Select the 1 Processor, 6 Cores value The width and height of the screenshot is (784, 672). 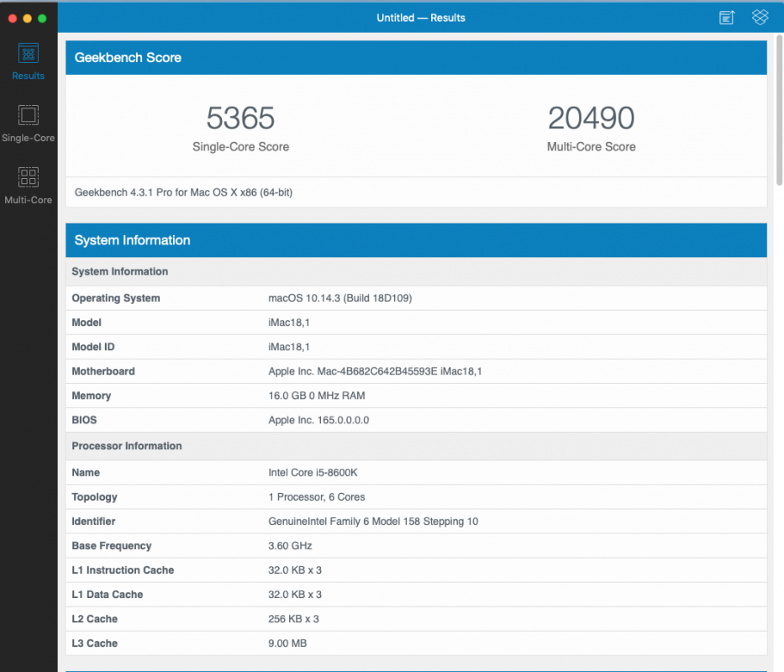317,497
